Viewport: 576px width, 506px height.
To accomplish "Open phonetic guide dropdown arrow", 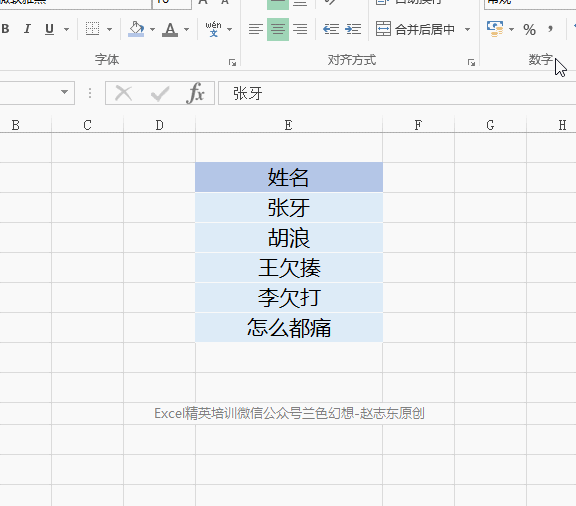I will [230, 29].
